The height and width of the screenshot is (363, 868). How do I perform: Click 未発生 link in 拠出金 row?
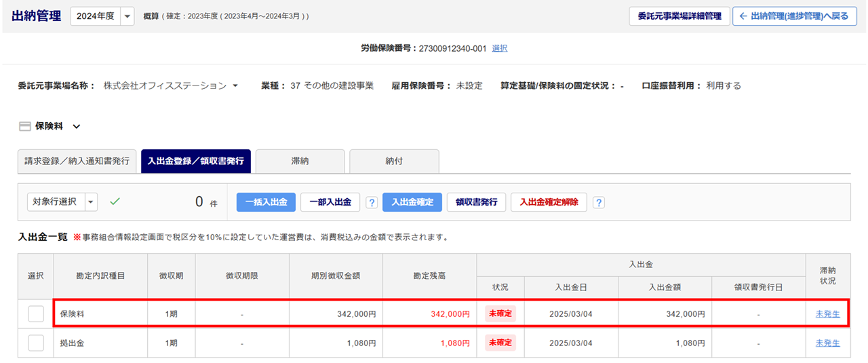pos(827,343)
